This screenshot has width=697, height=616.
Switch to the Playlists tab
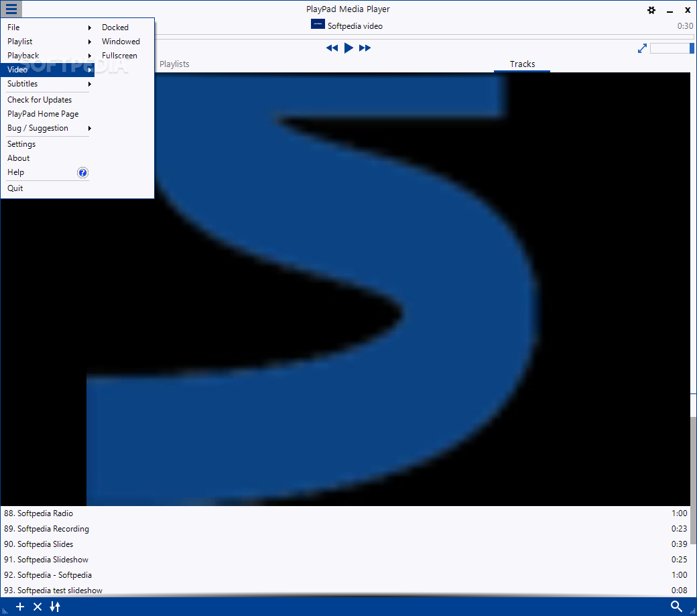[x=174, y=64]
